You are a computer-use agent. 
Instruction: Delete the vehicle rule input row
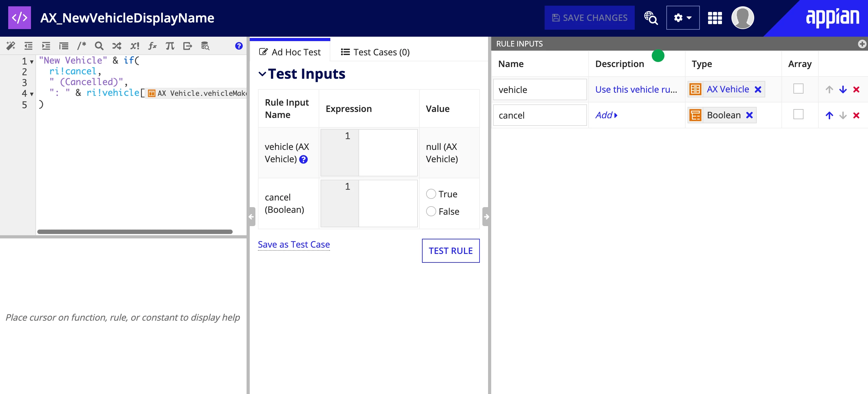(x=856, y=89)
